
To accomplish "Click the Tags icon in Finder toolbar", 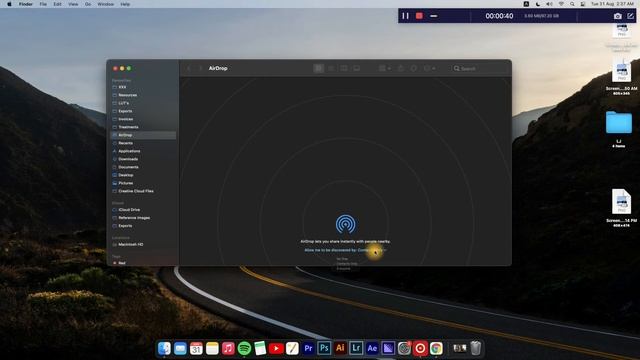I will 413,68.
